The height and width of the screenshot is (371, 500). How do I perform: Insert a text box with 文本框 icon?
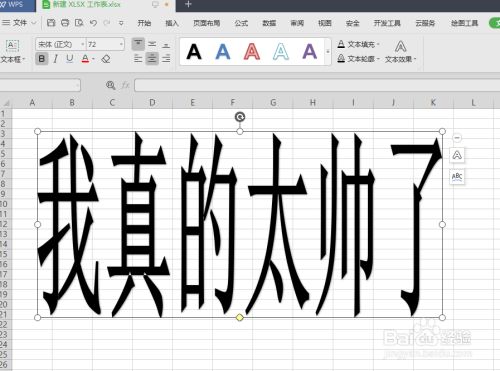[12, 46]
